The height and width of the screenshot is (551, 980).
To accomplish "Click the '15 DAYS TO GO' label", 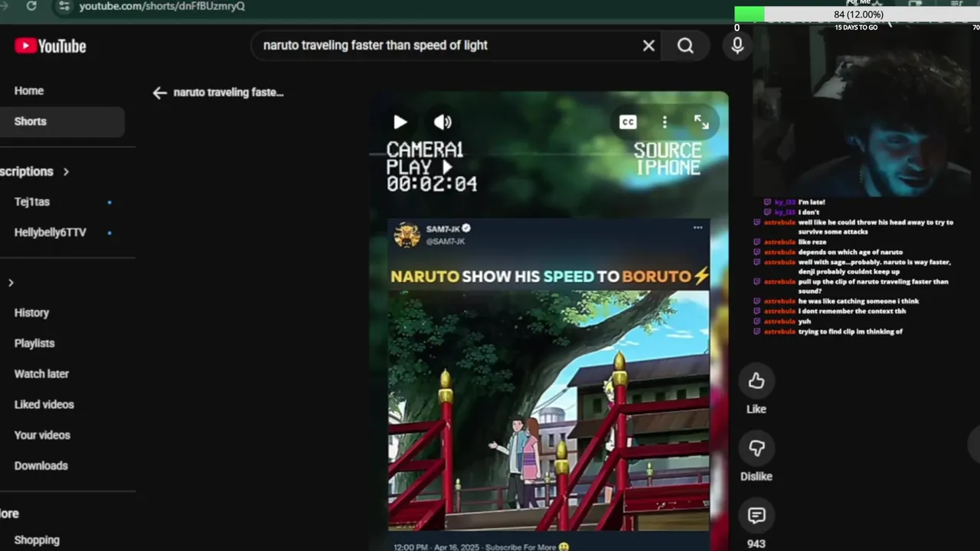I will (856, 28).
